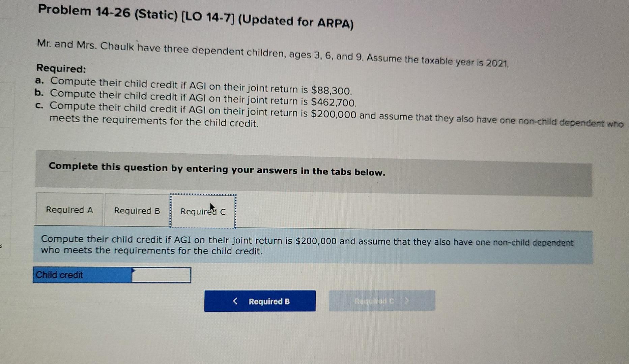Screen dimensions: 629x364
Task: Click the Required B navigation button
Action: (x=260, y=301)
